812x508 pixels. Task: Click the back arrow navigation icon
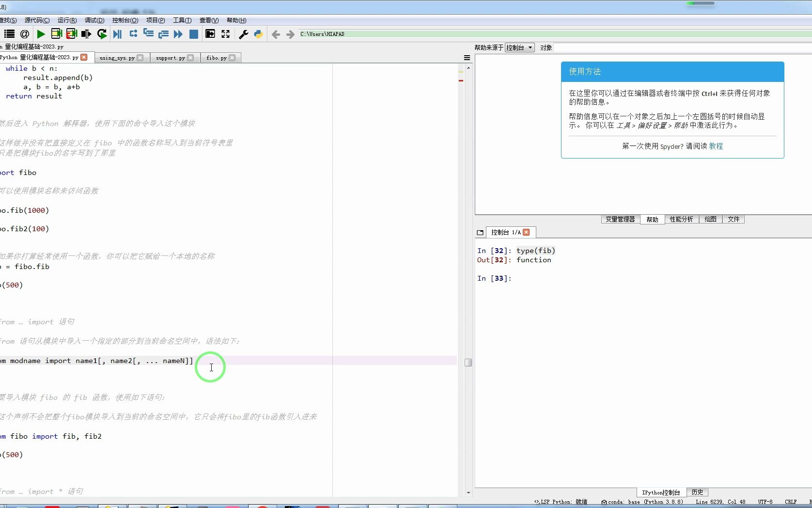click(x=276, y=34)
